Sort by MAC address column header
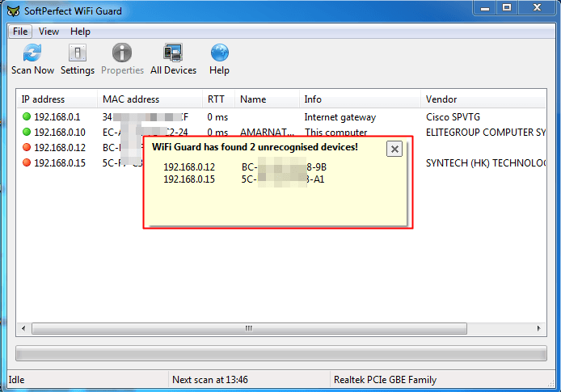The height and width of the screenshot is (392, 561). coord(150,99)
